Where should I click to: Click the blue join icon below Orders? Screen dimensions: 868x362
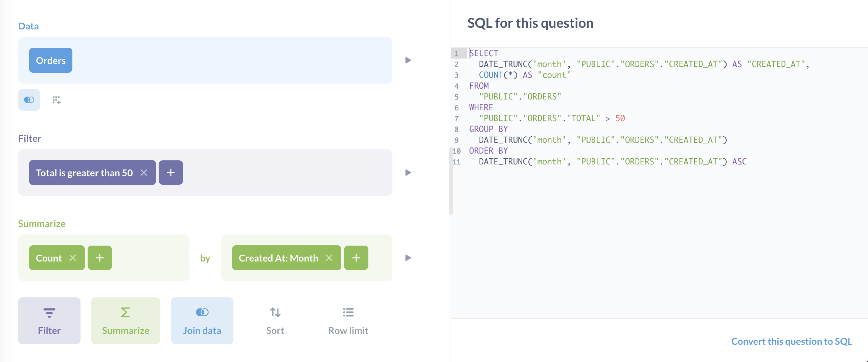pos(29,99)
